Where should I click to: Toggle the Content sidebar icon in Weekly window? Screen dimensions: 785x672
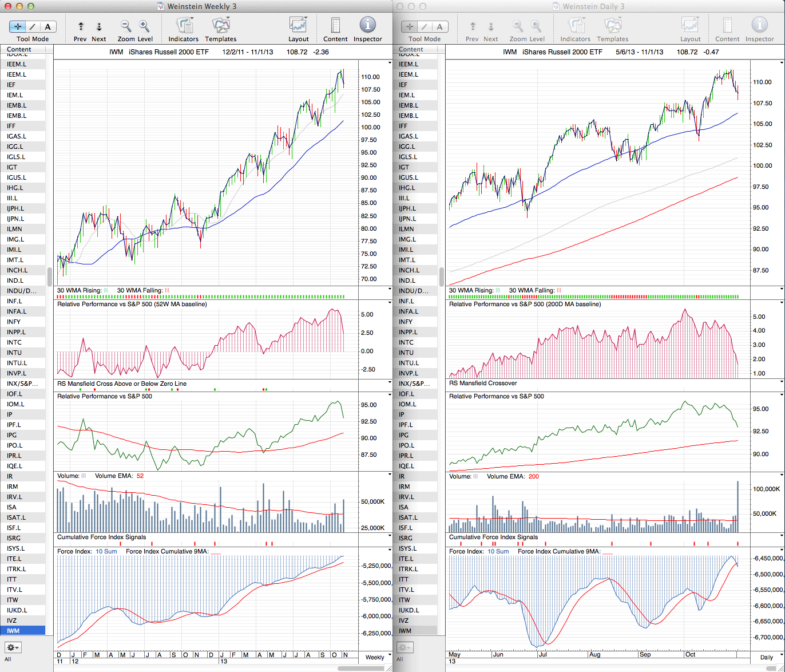pyautogui.click(x=335, y=26)
